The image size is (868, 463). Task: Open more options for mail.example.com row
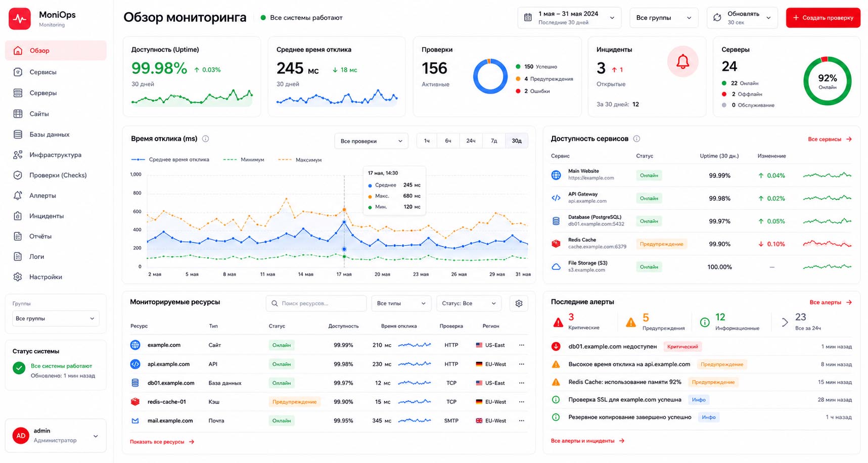coord(522,421)
